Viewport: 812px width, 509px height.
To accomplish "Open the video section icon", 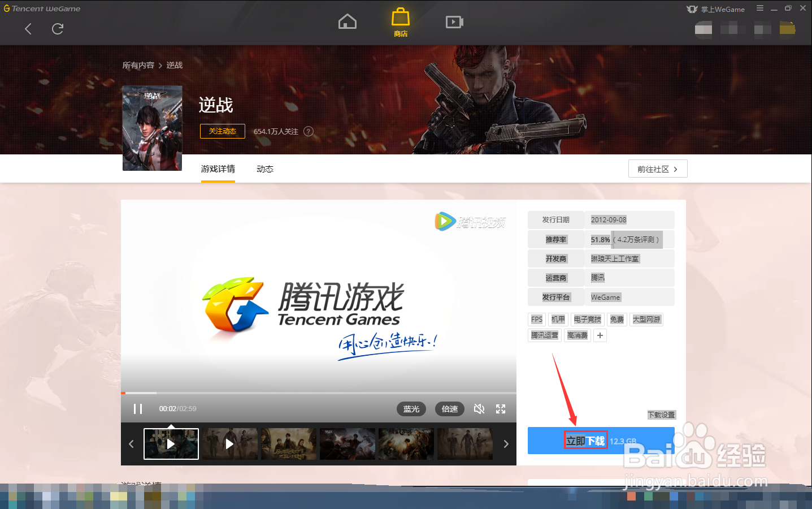I will [x=454, y=22].
